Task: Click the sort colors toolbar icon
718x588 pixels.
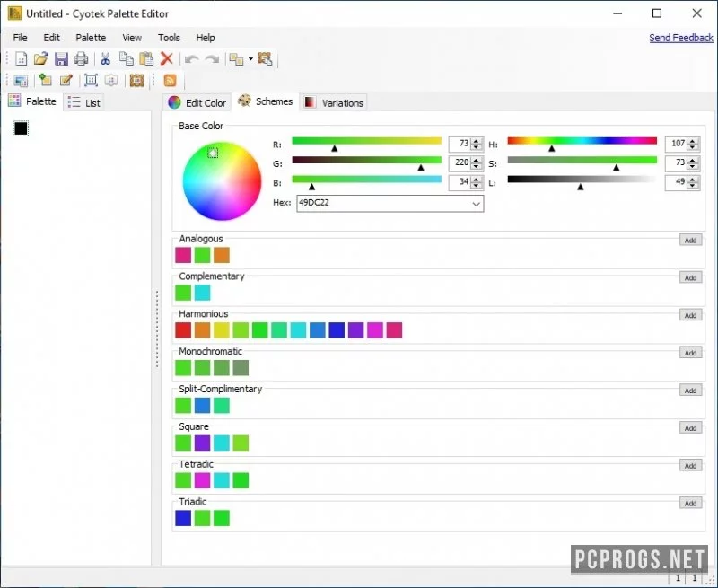Action: click(236, 59)
